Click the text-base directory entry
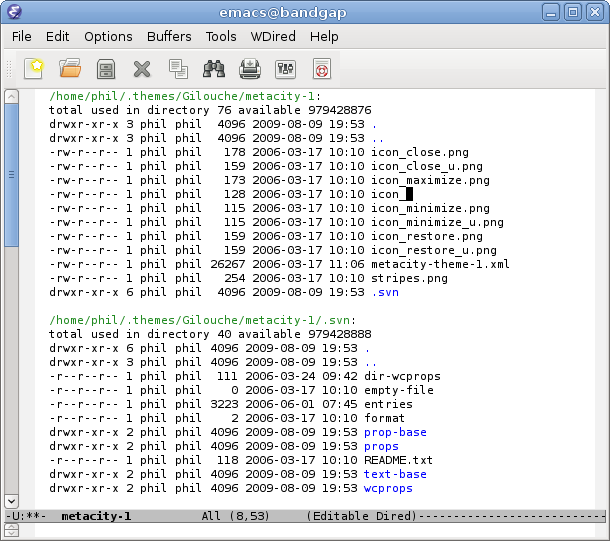This screenshot has height=541, width=610. click(x=395, y=474)
